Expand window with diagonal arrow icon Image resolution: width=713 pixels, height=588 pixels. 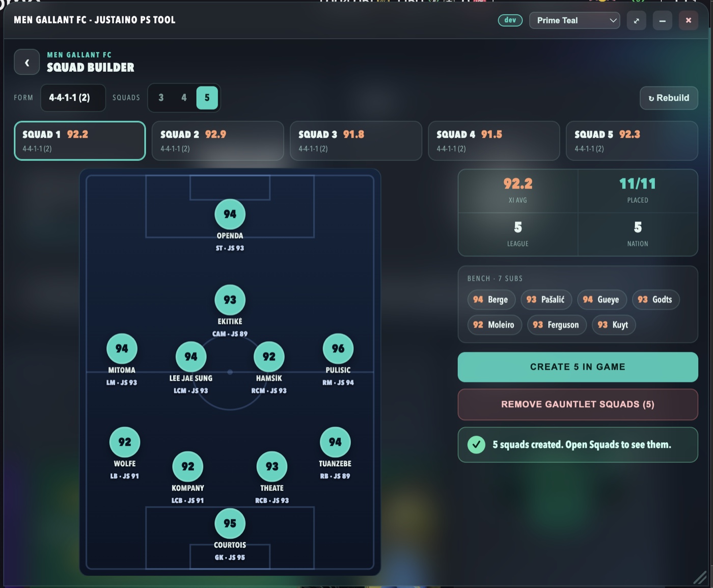[x=636, y=20]
